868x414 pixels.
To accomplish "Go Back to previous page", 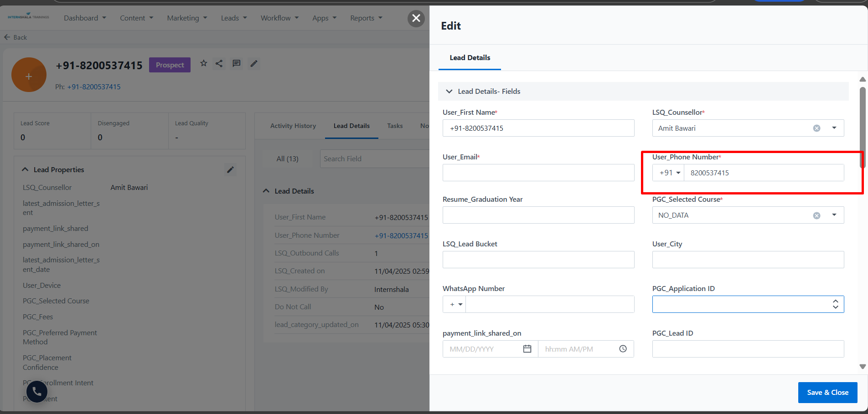I will tap(15, 37).
